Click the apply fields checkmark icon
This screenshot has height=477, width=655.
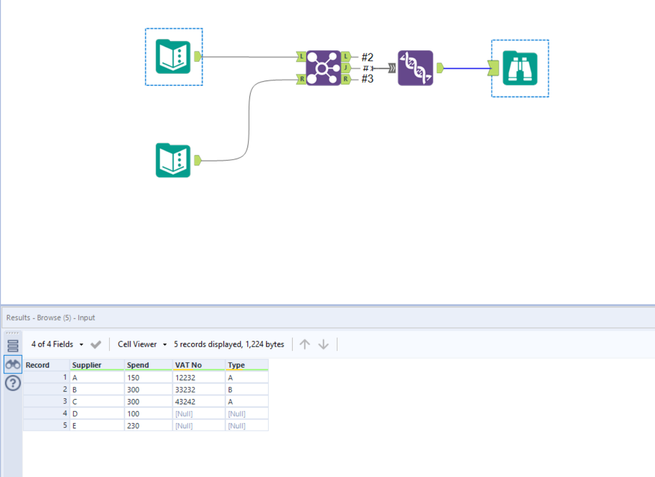click(x=96, y=345)
